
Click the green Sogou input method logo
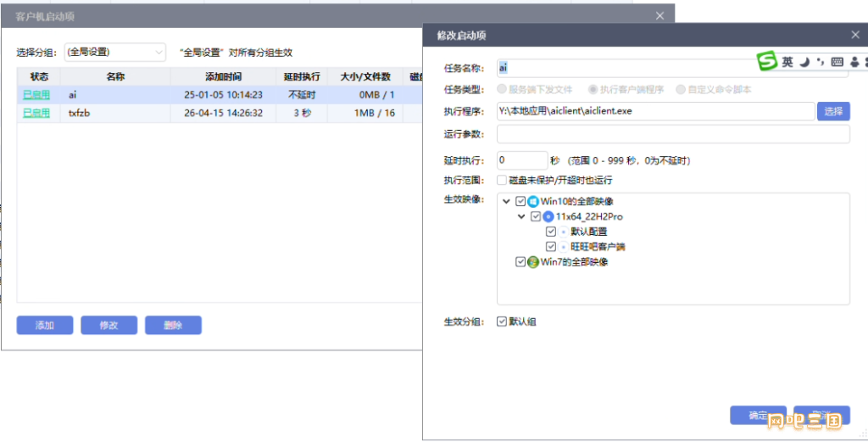(x=766, y=61)
